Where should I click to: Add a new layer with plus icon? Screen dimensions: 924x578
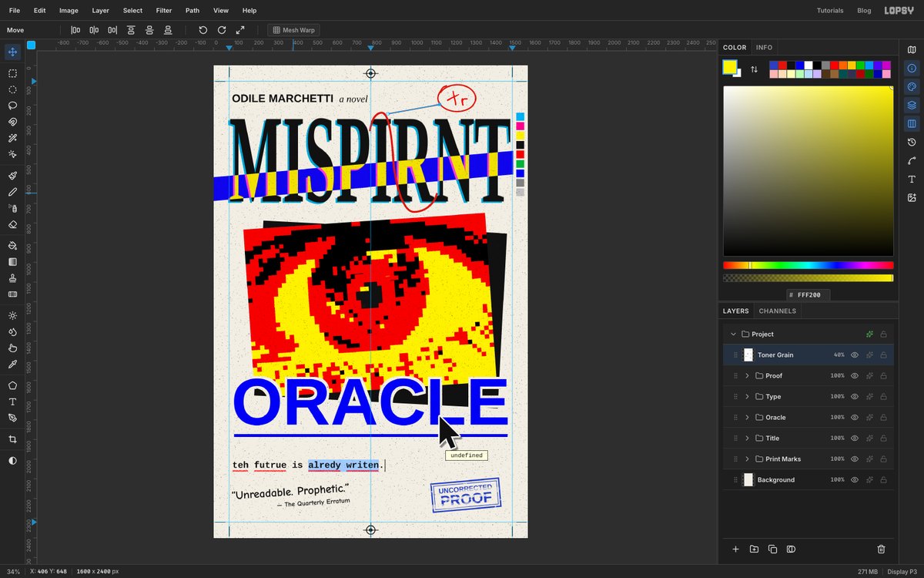click(735, 549)
